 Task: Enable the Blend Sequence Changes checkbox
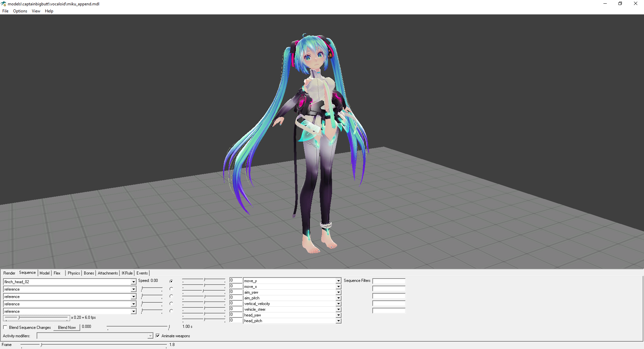5,327
